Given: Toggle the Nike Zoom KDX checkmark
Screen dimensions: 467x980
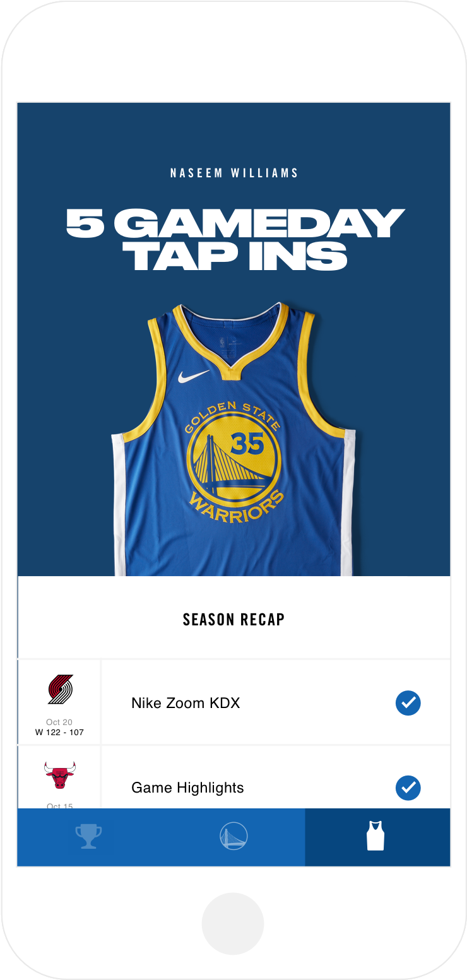Looking at the screenshot, I should coord(408,702).
